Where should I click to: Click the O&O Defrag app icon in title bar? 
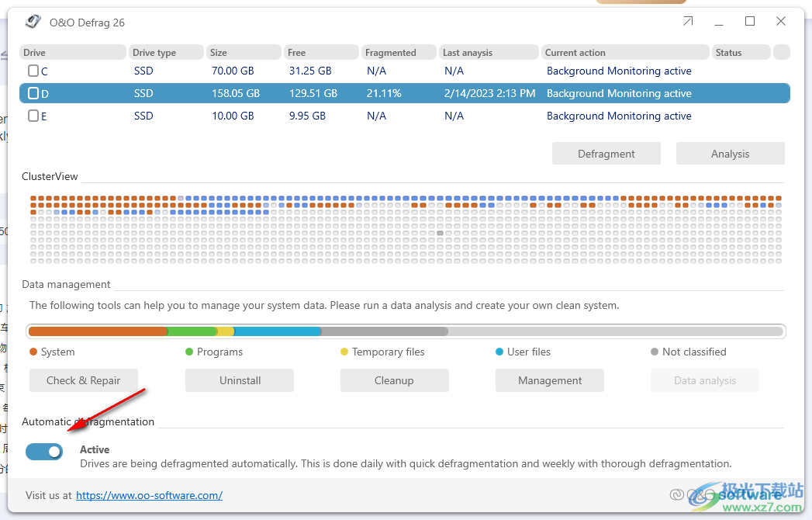tap(33, 21)
